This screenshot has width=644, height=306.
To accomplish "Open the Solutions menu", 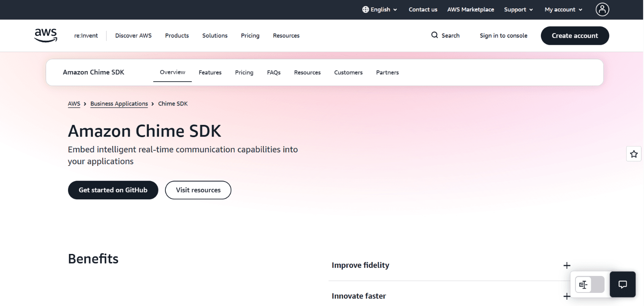I will (x=215, y=36).
